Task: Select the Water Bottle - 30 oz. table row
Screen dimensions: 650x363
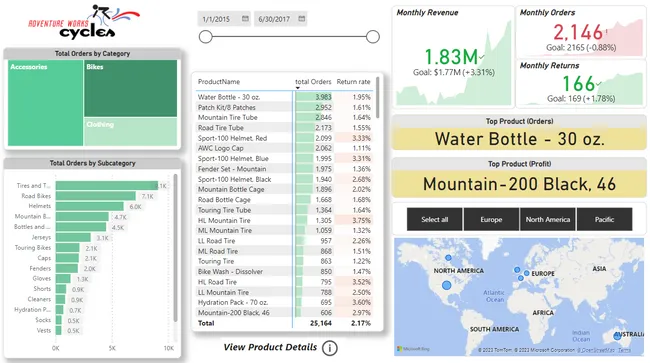Action: coord(284,97)
